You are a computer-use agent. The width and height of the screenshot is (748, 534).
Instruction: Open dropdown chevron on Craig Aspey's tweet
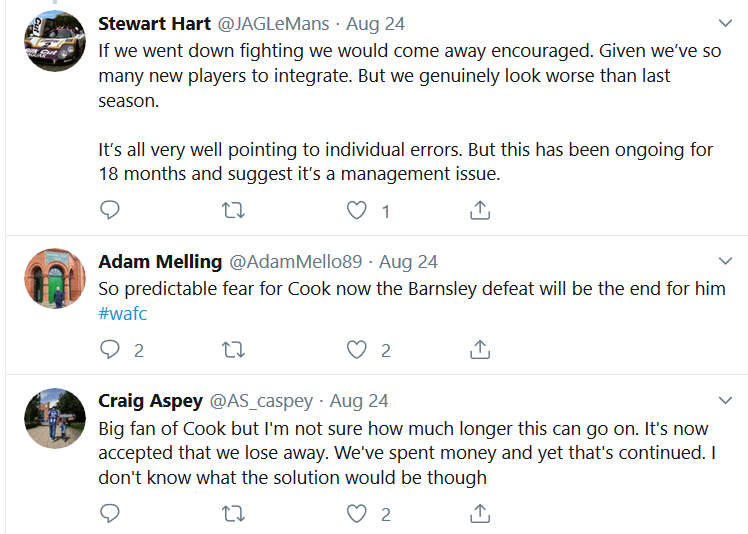[726, 401]
